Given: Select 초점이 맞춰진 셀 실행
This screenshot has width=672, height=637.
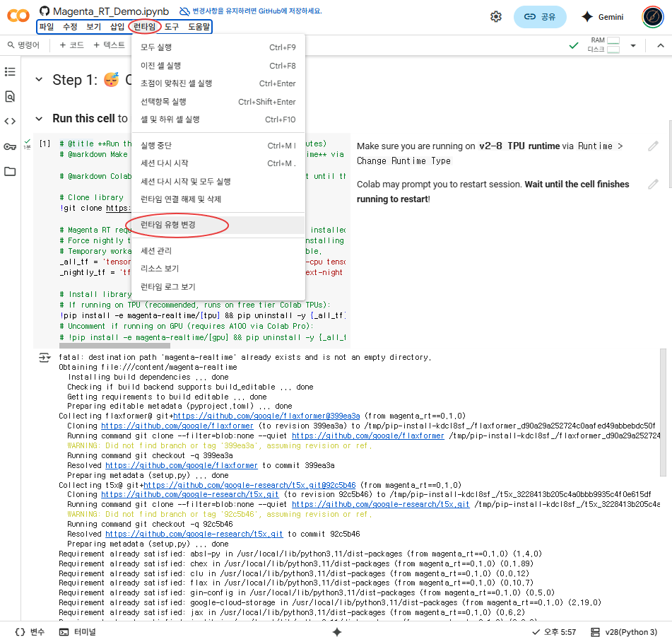Looking at the screenshot, I should tap(218, 83).
